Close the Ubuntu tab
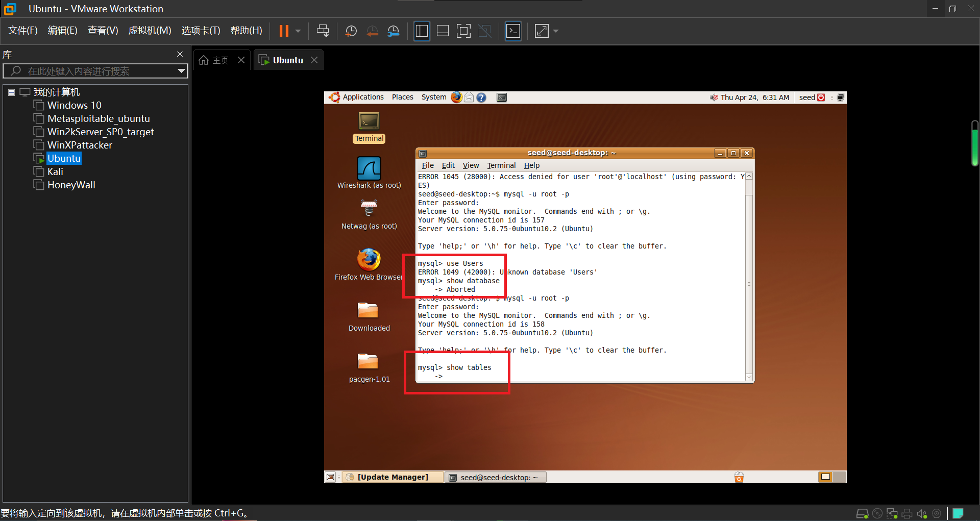Image resolution: width=980 pixels, height=521 pixels. (314, 60)
